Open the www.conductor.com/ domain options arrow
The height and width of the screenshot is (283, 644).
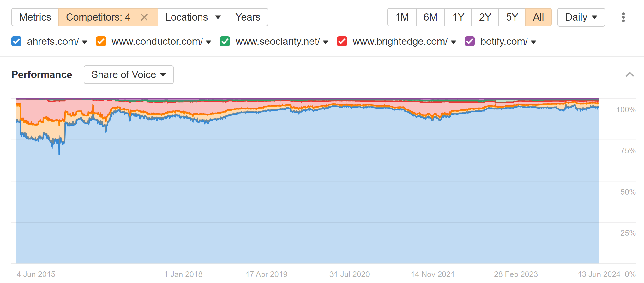(208, 42)
